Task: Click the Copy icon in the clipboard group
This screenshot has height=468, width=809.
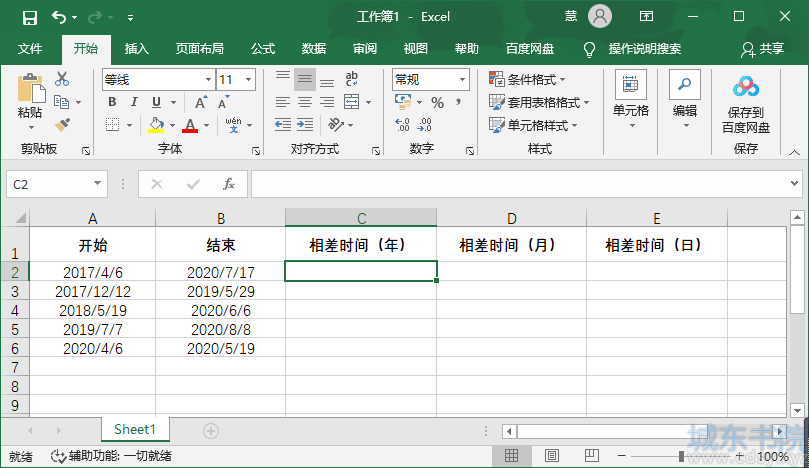Action: pyautogui.click(x=61, y=102)
